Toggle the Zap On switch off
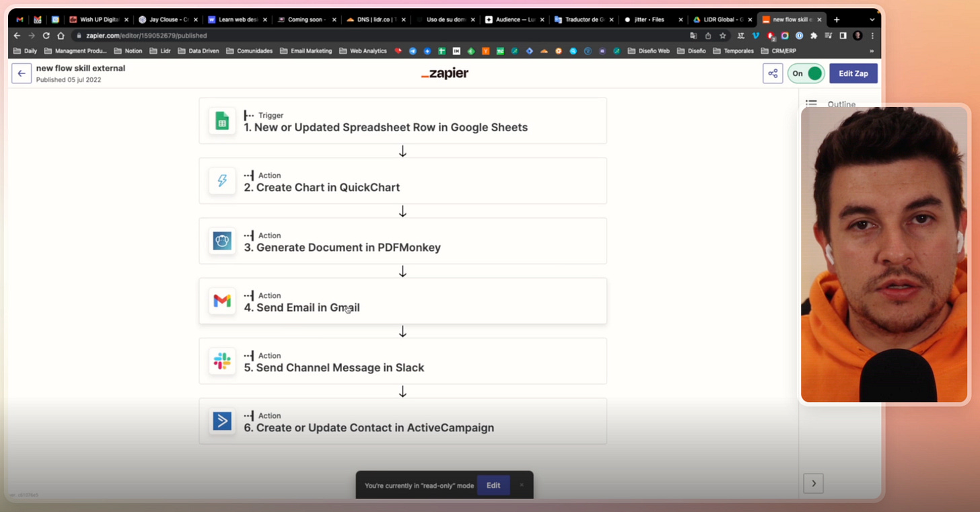This screenshot has width=980, height=512. pos(806,73)
